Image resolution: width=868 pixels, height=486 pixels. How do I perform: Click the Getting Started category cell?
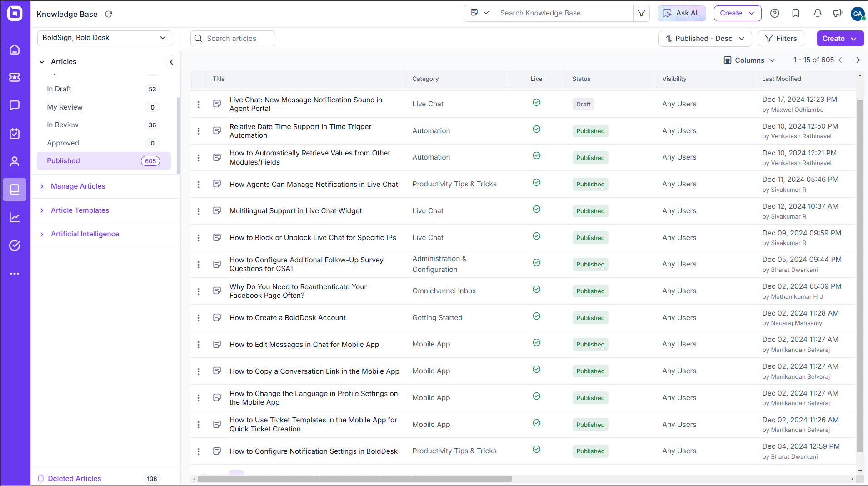pos(437,318)
